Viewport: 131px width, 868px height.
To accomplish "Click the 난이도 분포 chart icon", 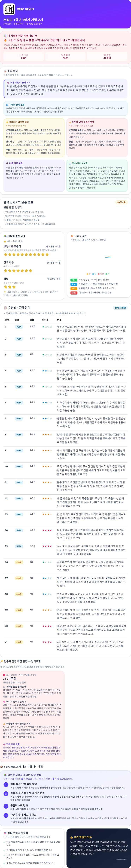I will pos(72,236).
